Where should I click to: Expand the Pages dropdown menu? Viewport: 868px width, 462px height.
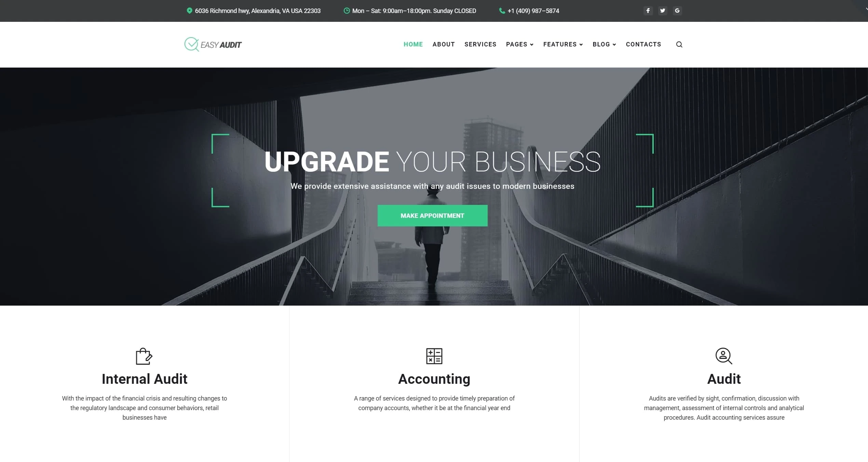519,44
